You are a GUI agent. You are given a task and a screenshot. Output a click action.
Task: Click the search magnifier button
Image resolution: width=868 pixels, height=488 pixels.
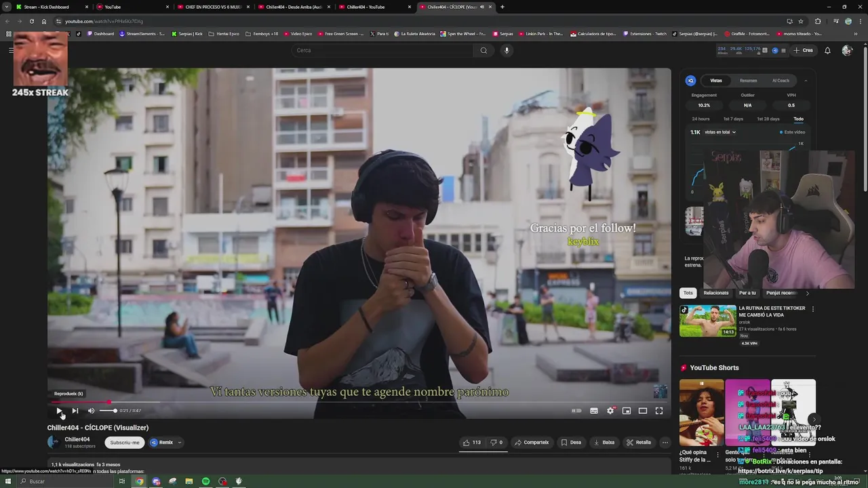(484, 50)
